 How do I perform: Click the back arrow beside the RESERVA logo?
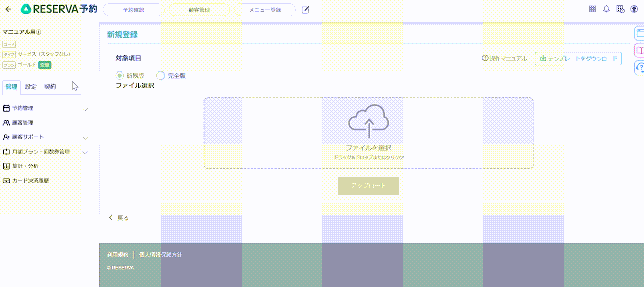tap(8, 9)
